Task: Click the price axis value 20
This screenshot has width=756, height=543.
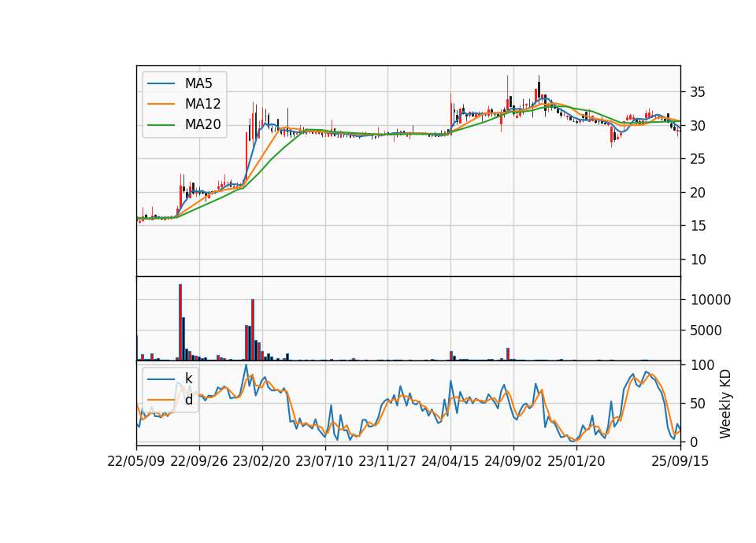Action: click(x=698, y=193)
